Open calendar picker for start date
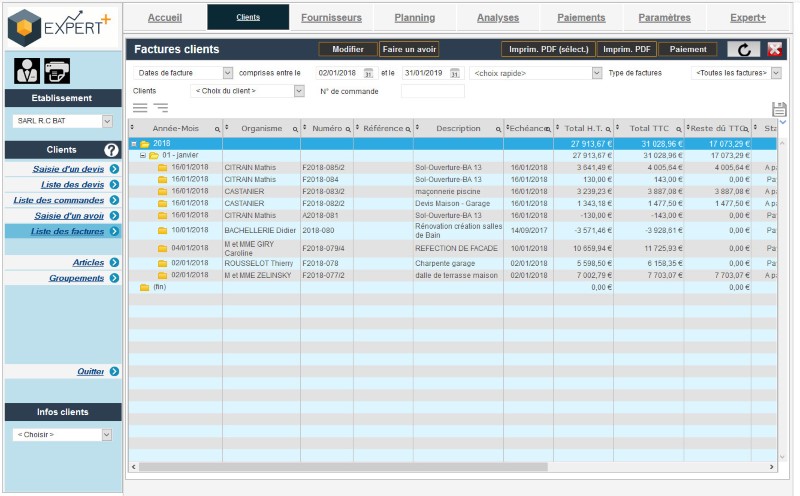 pyautogui.click(x=368, y=73)
